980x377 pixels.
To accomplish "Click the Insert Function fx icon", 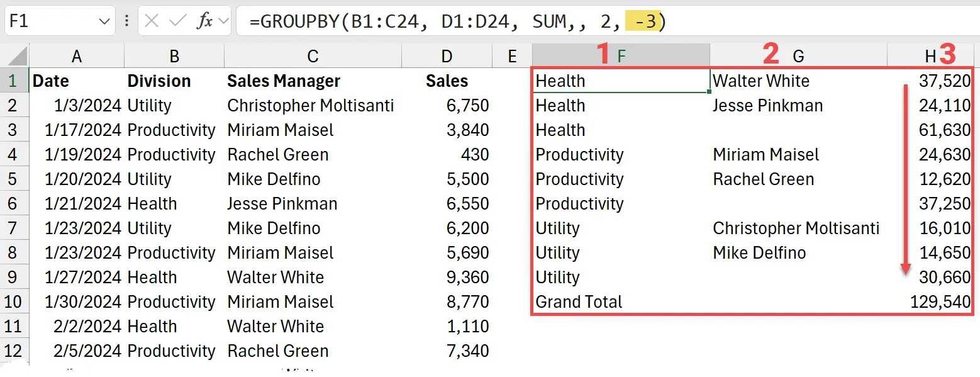I will coord(204,21).
